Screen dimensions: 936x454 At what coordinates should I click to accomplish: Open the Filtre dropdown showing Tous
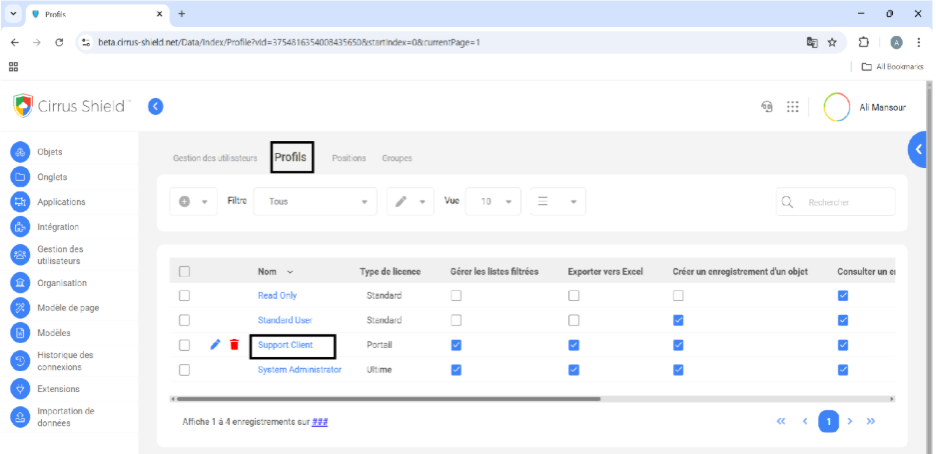point(315,201)
